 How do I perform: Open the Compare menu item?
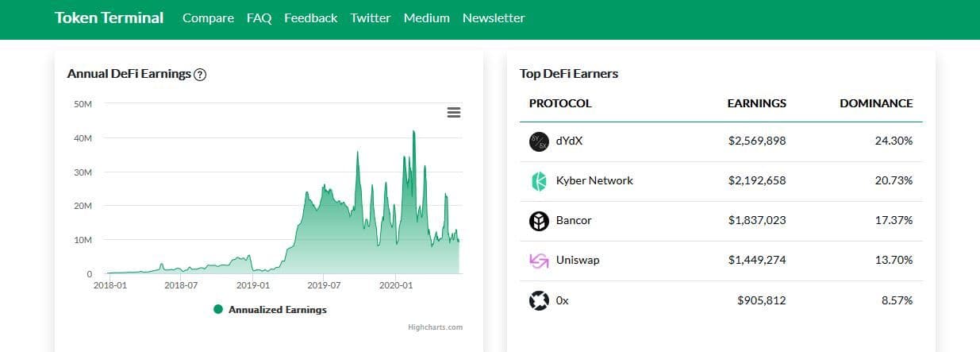208,17
